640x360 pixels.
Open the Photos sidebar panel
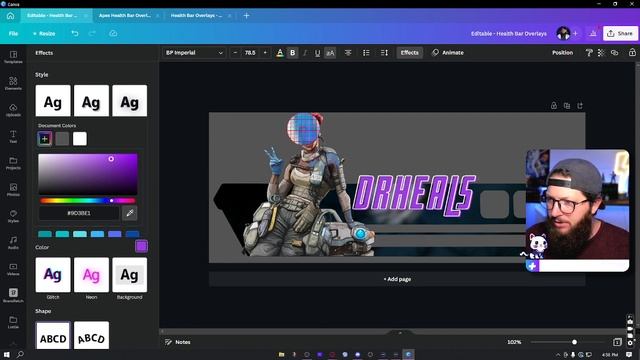13,189
